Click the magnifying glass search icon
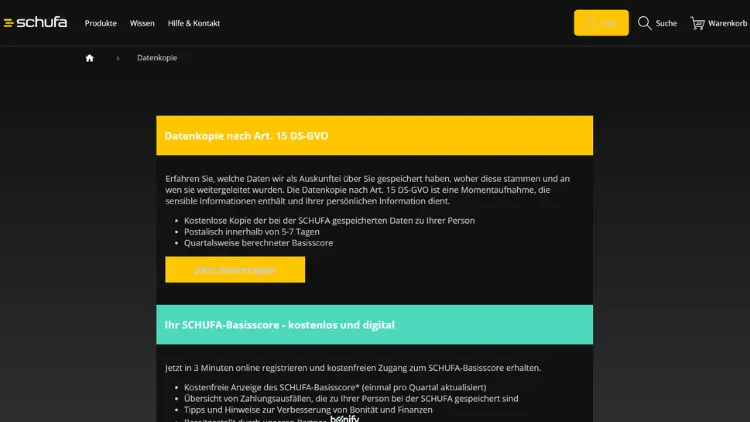Image resolution: width=750 pixels, height=422 pixels. 644,23
